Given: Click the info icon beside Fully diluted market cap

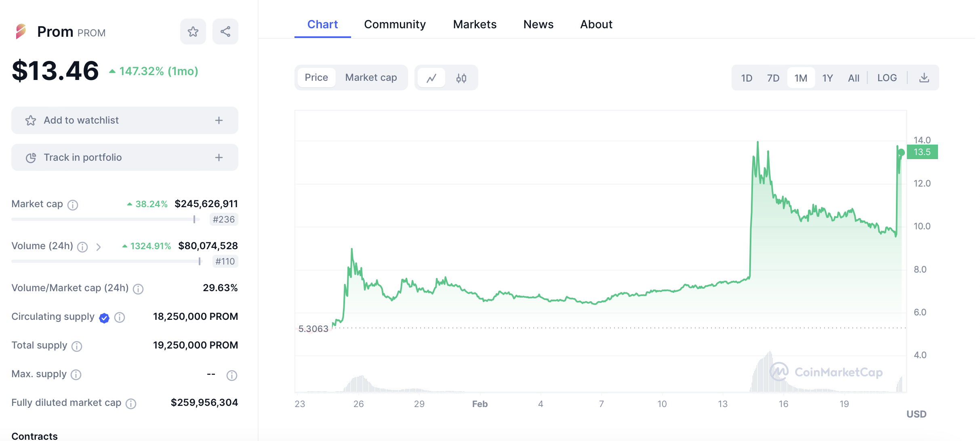Looking at the screenshot, I should 131,403.
